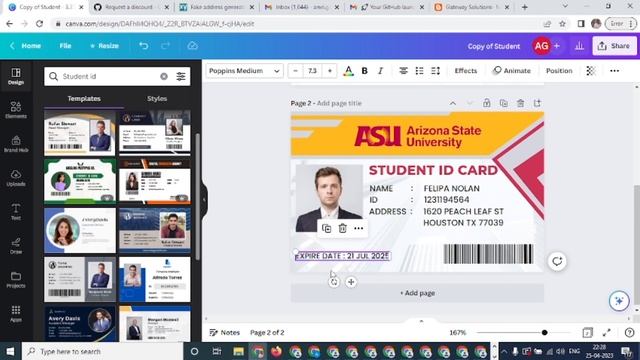Image resolution: width=640 pixels, height=360 pixels.
Task: Open the Poppins Medium font dropdown
Action: [244, 71]
